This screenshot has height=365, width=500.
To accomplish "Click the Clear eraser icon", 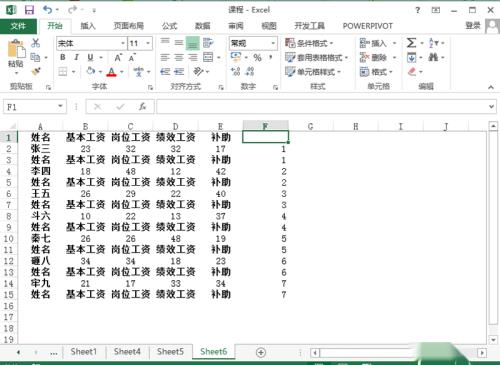I will click(412, 71).
